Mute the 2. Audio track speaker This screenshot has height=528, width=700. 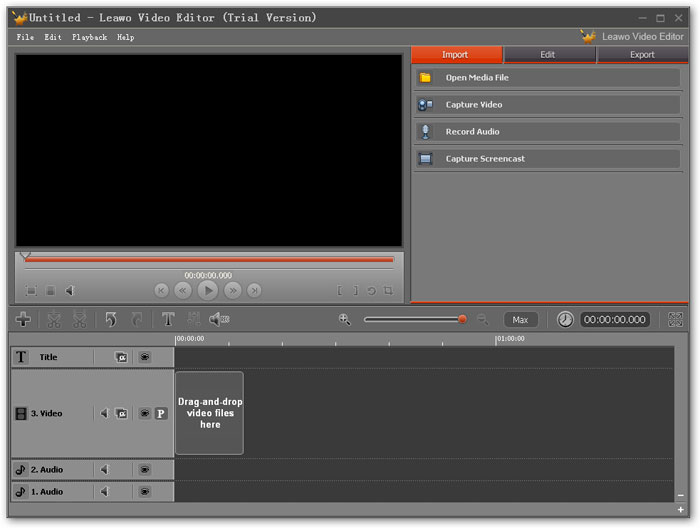(x=104, y=470)
